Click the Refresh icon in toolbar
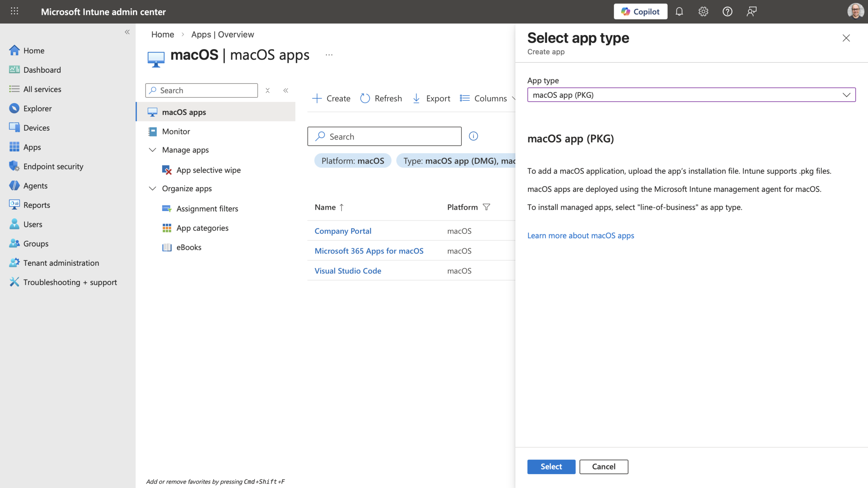The height and width of the screenshot is (488, 868). [x=365, y=98]
